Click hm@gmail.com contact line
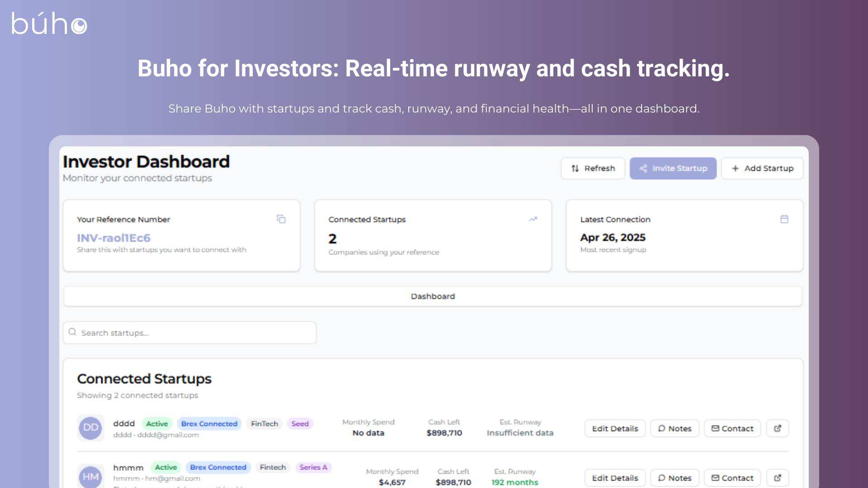 (x=156, y=478)
